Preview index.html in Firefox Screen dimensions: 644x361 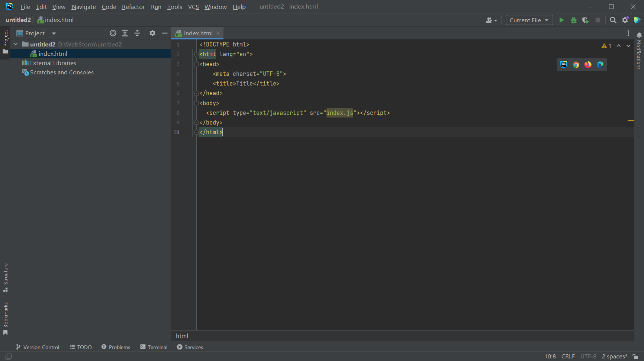pyautogui.click(x=588, y=64)
